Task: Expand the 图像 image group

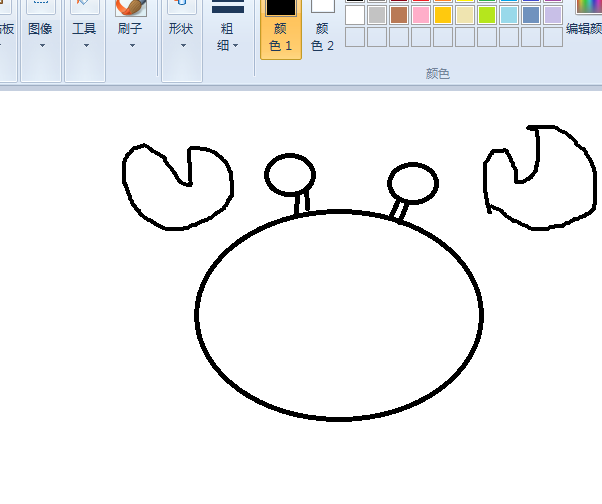Action: click(x=41, y=40)
